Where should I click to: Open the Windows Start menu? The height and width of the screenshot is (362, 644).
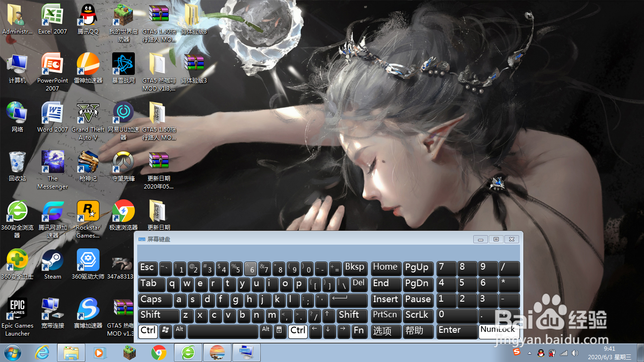pos(12,353)
